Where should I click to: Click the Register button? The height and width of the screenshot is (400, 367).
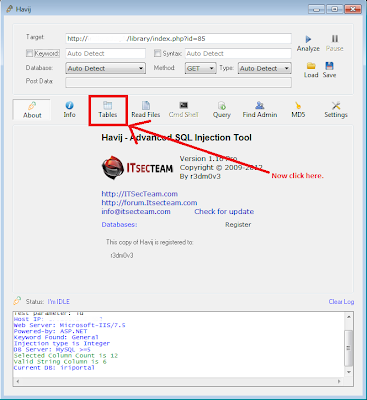pos(238,225)
